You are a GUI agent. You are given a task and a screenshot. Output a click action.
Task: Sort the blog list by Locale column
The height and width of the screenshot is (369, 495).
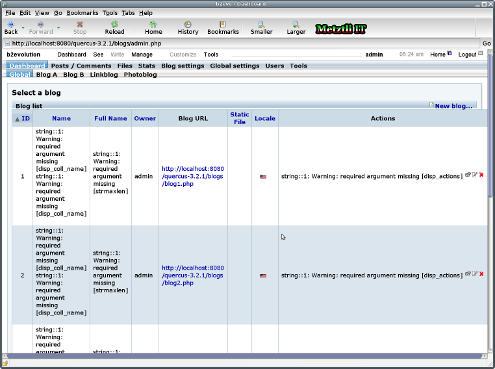265,118
